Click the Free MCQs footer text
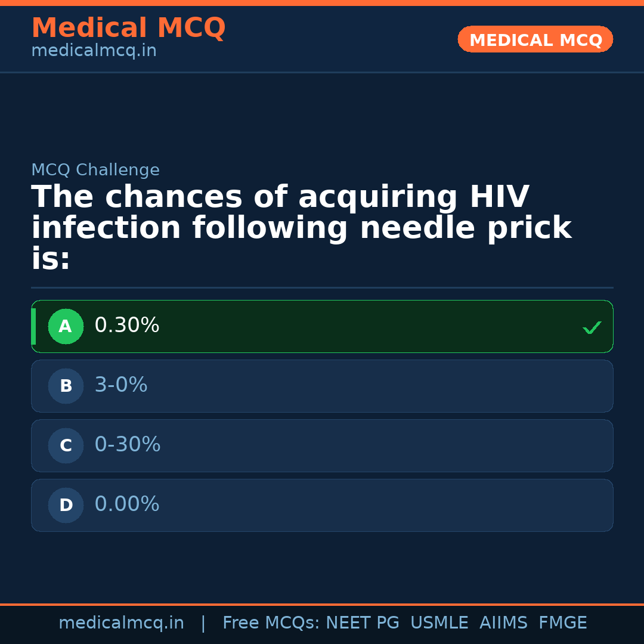Screen dimensions: 644x644 tap(271, 623)
